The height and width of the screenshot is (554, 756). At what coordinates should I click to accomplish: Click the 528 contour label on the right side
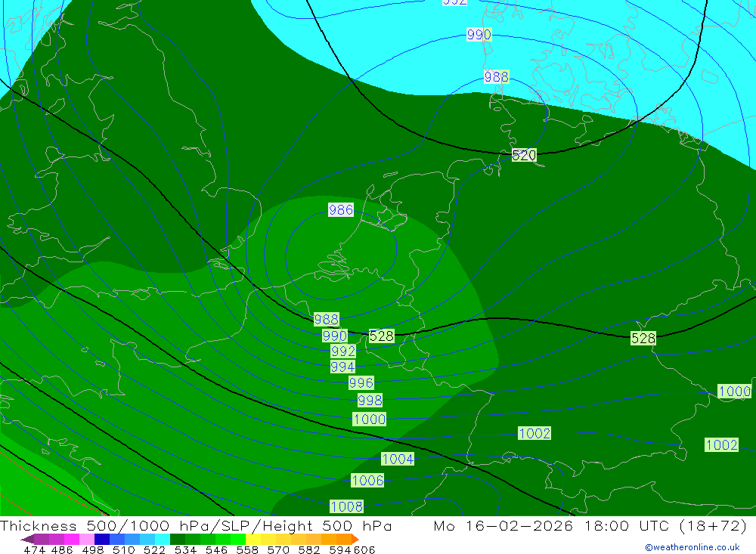643,339
